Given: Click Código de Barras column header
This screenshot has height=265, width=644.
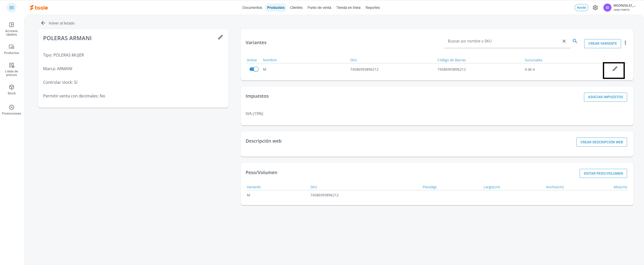Looking at the screenshot, I should 452,60.
